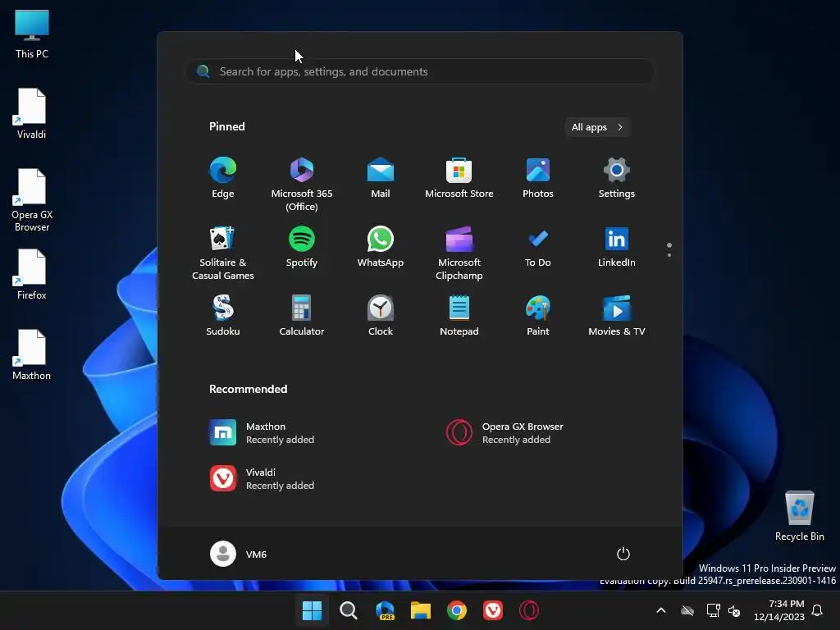Show hidden system tray icons
The image size is (840, 630).
[661, 610]
